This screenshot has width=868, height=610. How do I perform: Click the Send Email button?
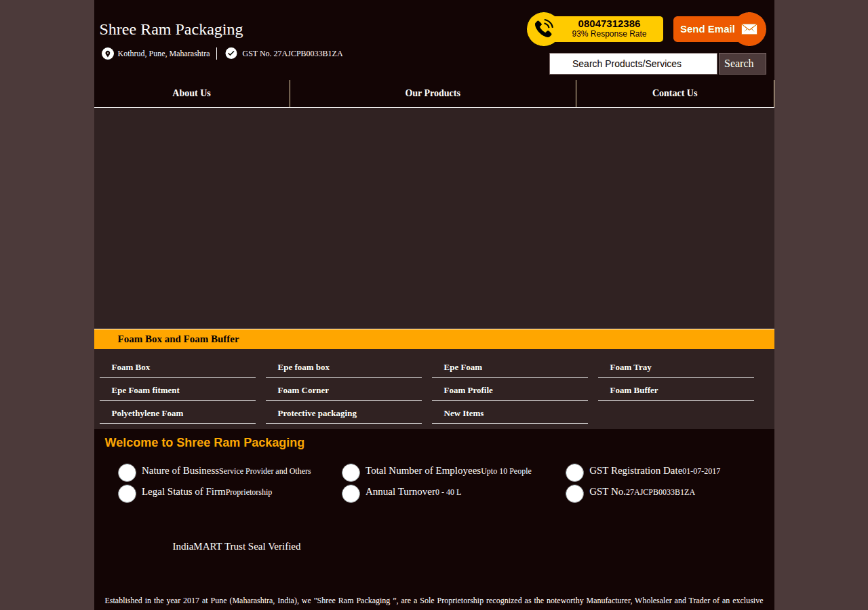719,29
